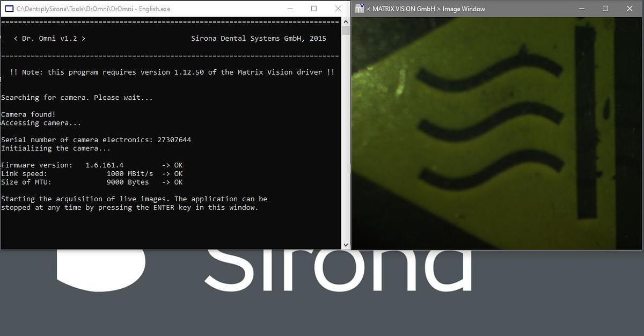
Task: Minimize the MATRIX VISION Image Window
Action: pos(581,9)
